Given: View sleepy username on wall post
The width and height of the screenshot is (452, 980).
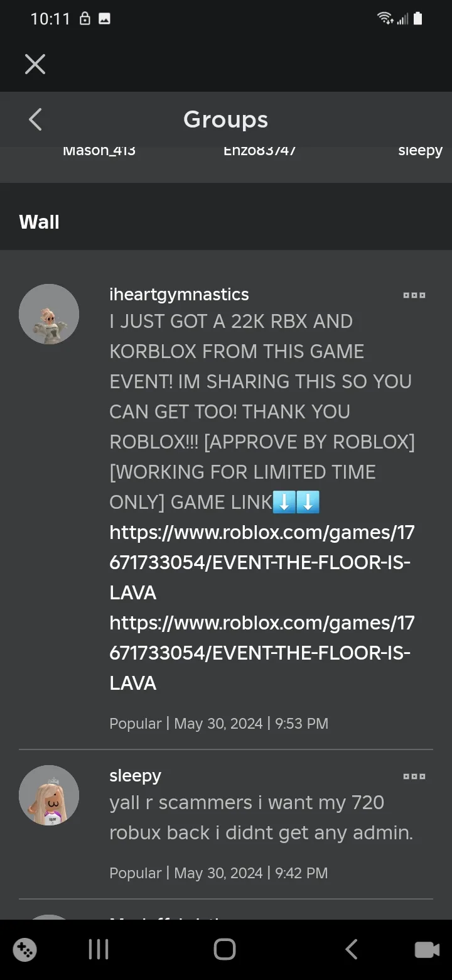Looking at the screenshot, I should pos(135,776).
